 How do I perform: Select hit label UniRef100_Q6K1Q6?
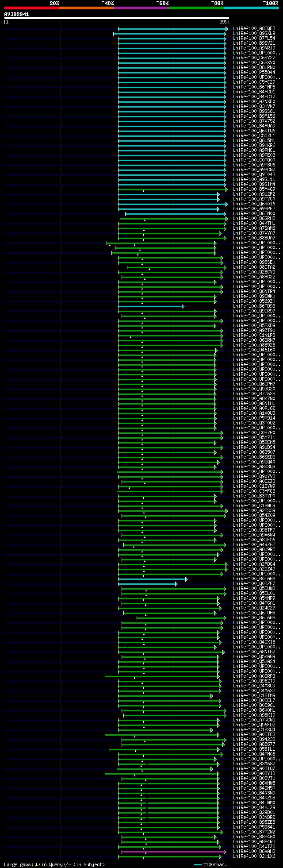click(x=254, y=131)
